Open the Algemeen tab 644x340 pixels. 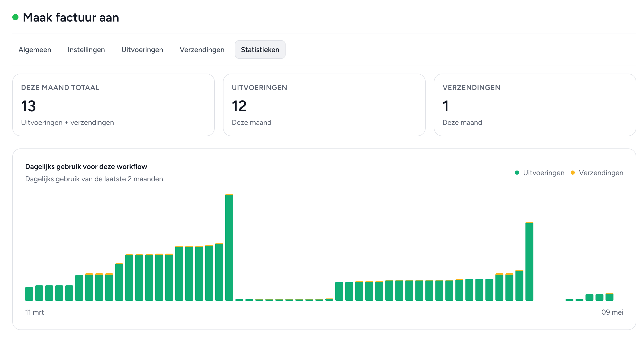pyautogui.click(x=35, y=49)
